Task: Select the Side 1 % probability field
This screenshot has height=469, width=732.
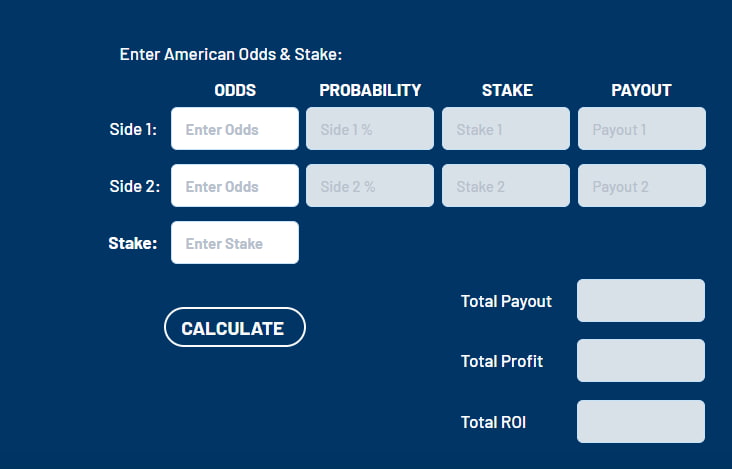Action: 370,129
